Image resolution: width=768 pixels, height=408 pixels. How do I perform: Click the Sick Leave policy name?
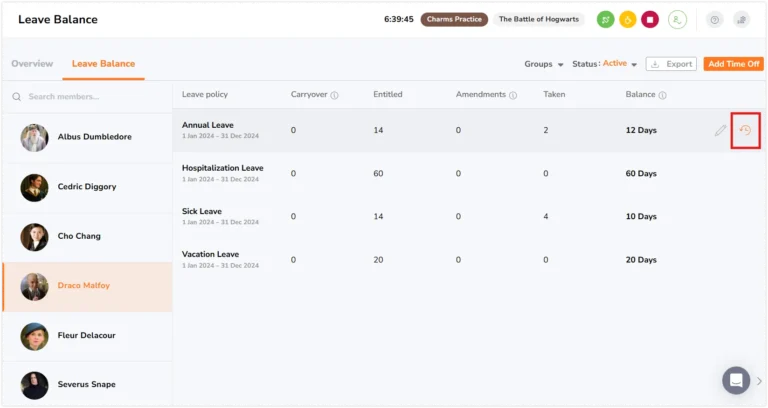[202, 212]
